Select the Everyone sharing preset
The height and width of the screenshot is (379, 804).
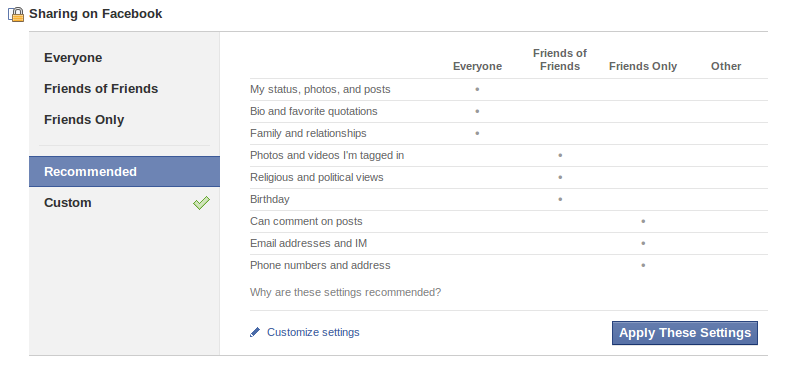73,58
